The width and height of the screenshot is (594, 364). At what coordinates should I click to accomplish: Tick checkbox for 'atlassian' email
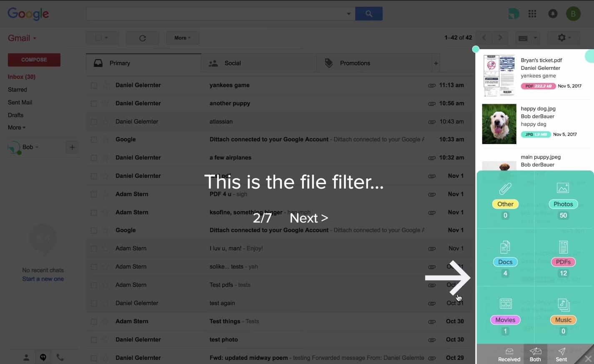tap(94, 122)
